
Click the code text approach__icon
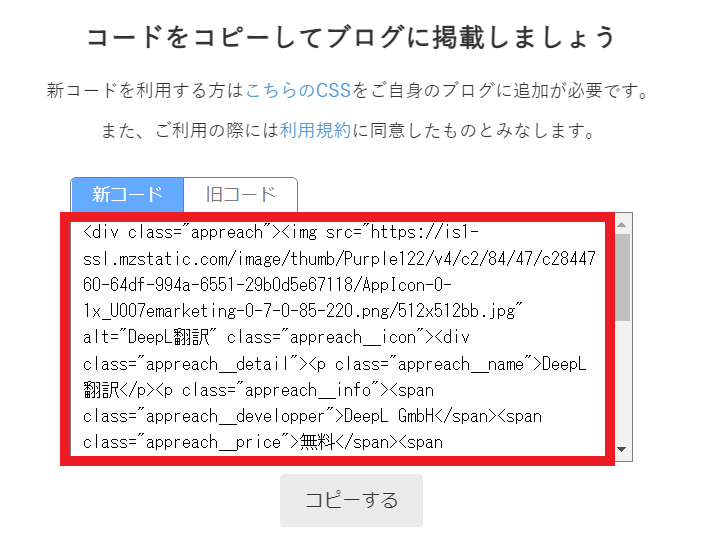353,337
